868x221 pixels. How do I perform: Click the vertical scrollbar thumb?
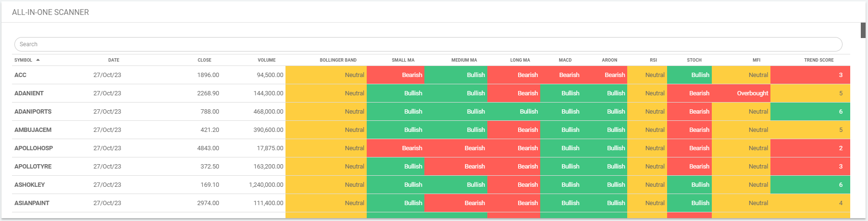coord(863,30)
